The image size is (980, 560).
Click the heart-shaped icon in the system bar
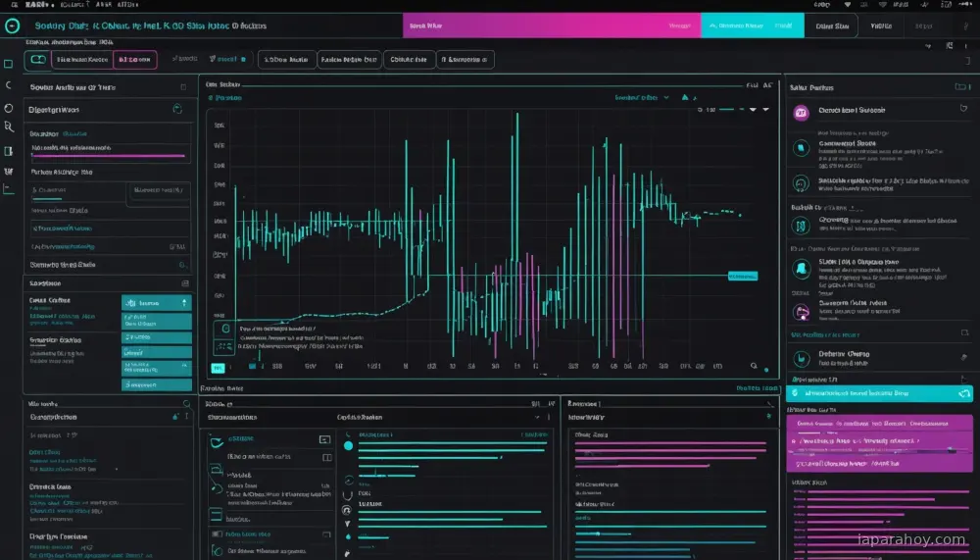coord(847,4)
